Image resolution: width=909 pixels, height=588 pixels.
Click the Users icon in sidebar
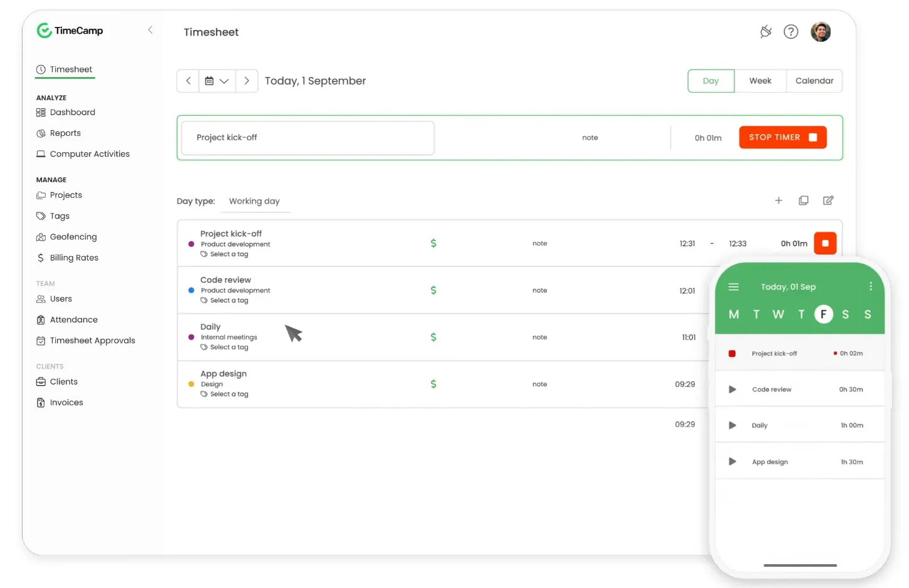click(41, 299)
